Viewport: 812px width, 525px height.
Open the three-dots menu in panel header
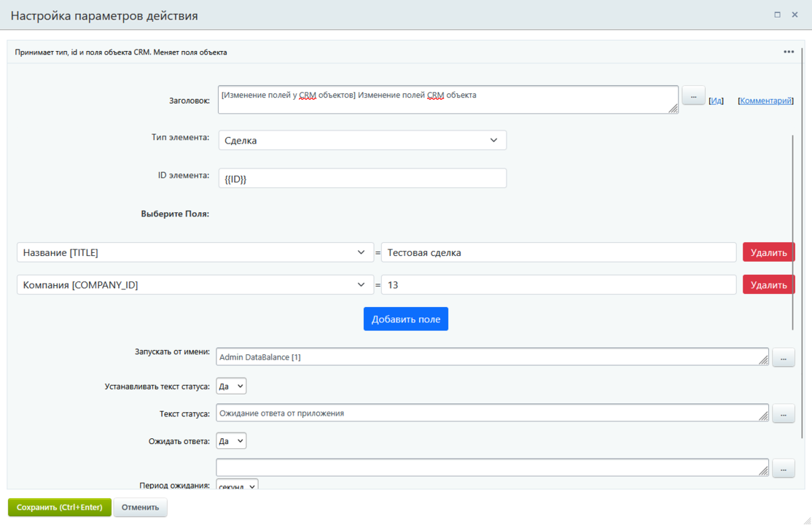[789, 52]
